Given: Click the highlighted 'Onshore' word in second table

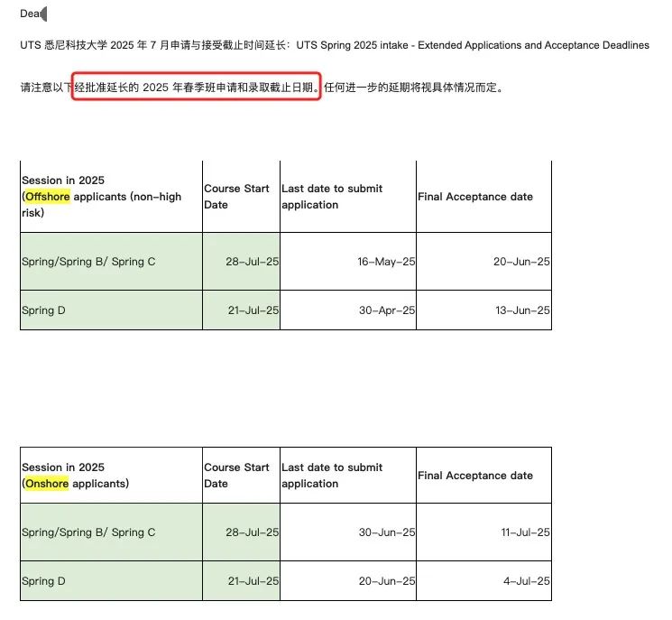Looking at the screenshot, I should 47,484.
